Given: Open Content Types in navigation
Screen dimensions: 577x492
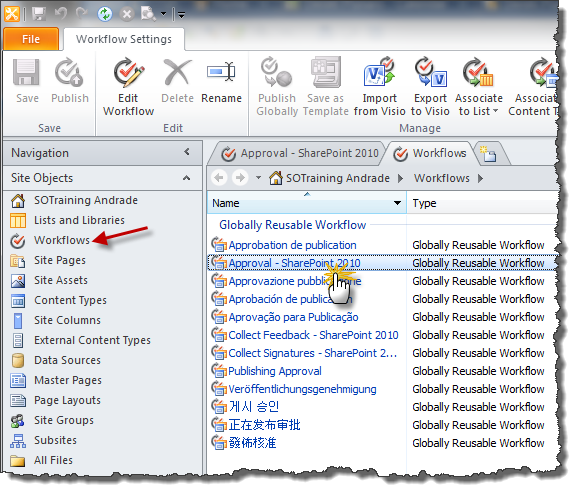Looking at the screenshot, I should click(70, 300).
